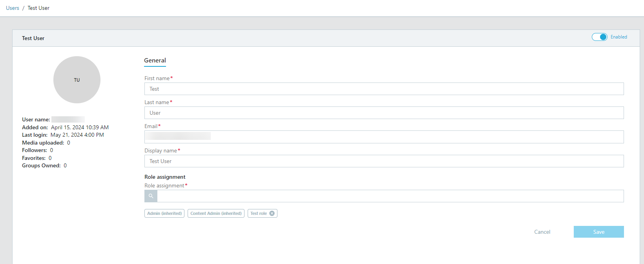Click the Enabled label text
Screen dimensions: 644x264
tap(618, 37)
